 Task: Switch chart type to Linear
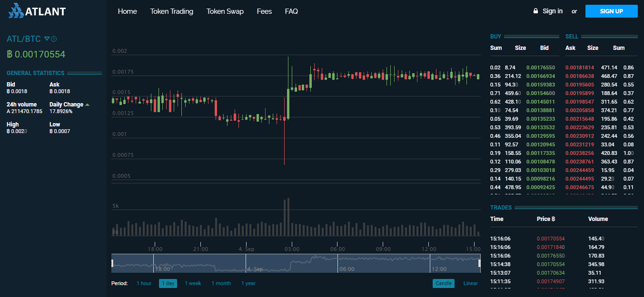(471, 283)
